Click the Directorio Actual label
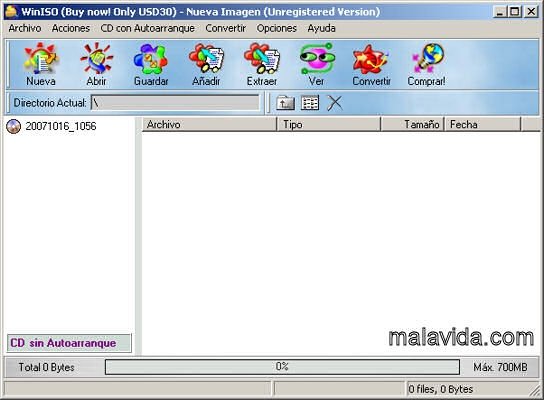Image resolution: width=544 pixels, height=400 pixels. 50,103
